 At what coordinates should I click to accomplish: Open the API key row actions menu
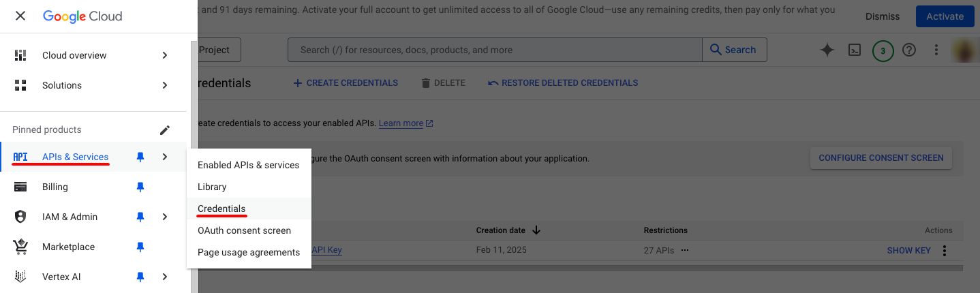pos(945,251)
